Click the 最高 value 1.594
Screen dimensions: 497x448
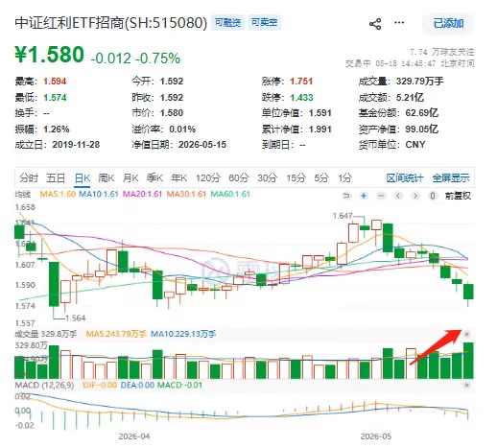tap(55, 82)
